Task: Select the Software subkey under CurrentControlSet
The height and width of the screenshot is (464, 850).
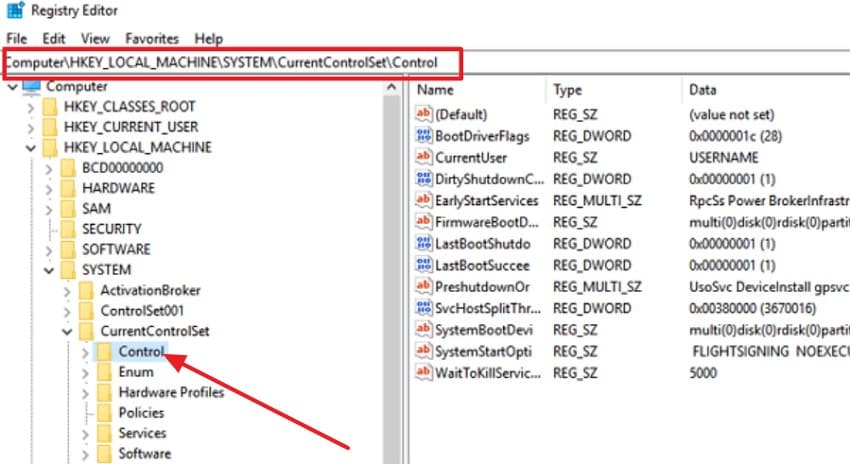Action: click(145, 454)
